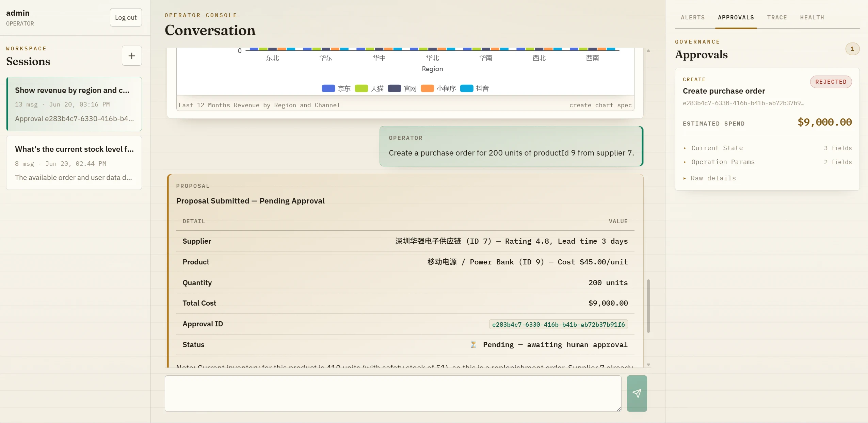Click the scroll-down arrow in conversation

click(x=648, y=365)
